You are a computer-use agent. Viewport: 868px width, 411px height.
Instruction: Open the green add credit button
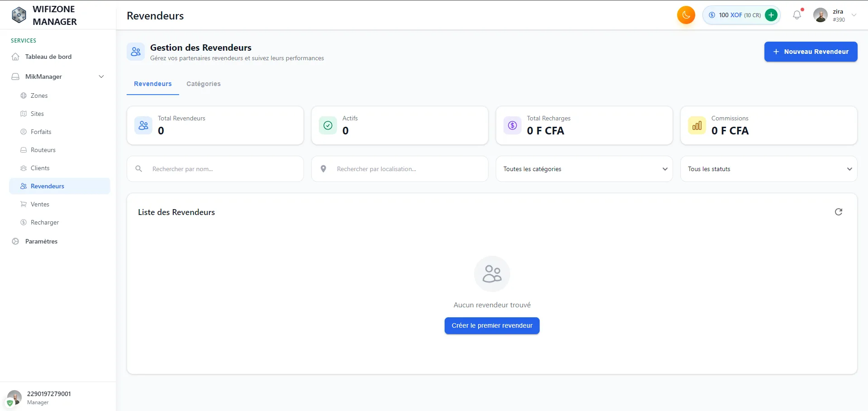coord(771,14)
